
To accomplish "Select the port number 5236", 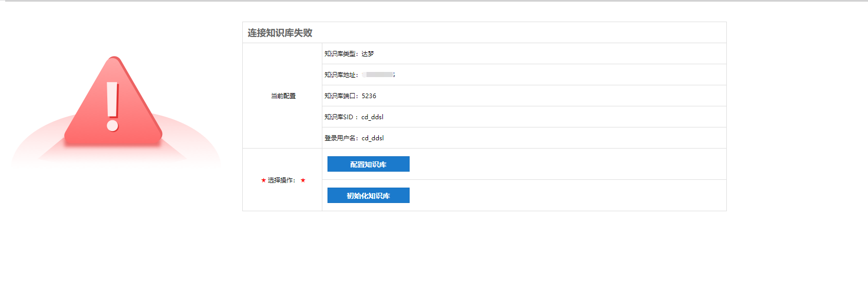I will pos(369,96).
